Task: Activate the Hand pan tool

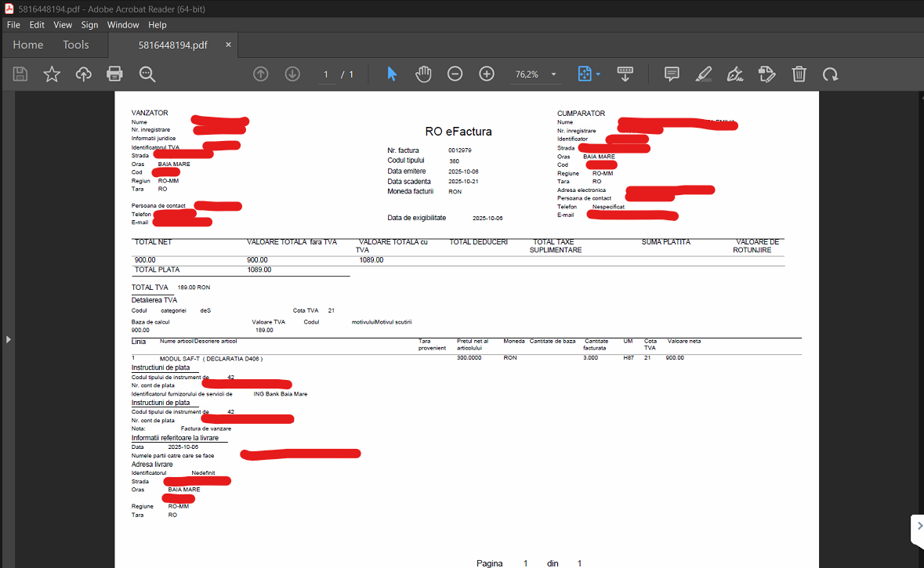Action: point(423,74)
